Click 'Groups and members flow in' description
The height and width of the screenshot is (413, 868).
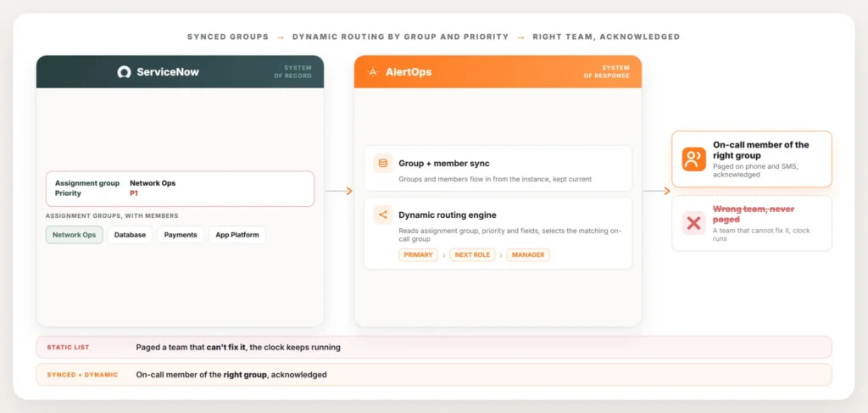[495, 180]
